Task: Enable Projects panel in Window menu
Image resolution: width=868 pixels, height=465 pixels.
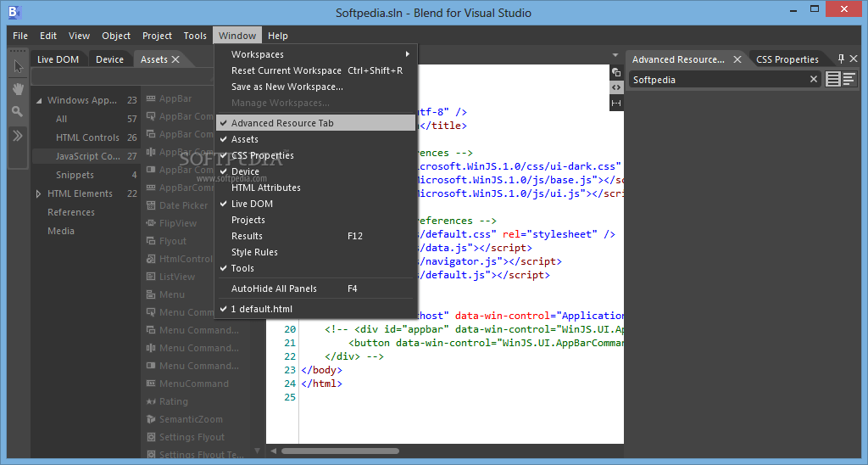Action: pyautogui.click(x=315, y=220)
